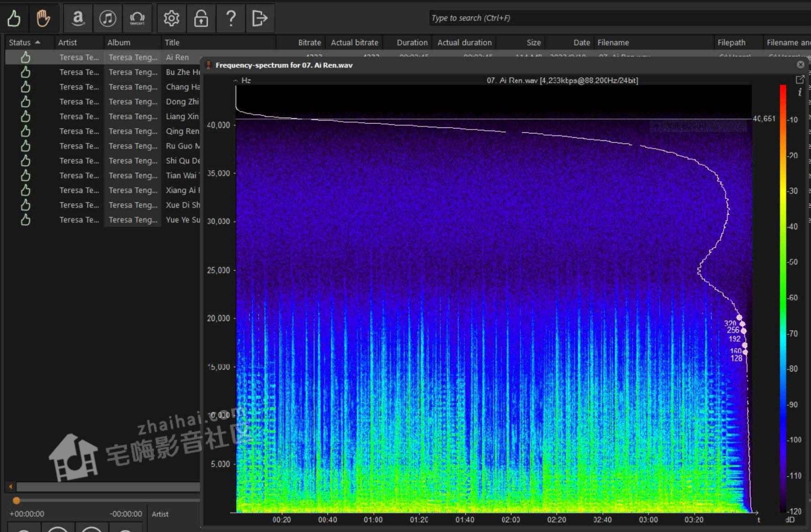
Task: Open settings via the gear icon
Action: click(x=171, y=18)
